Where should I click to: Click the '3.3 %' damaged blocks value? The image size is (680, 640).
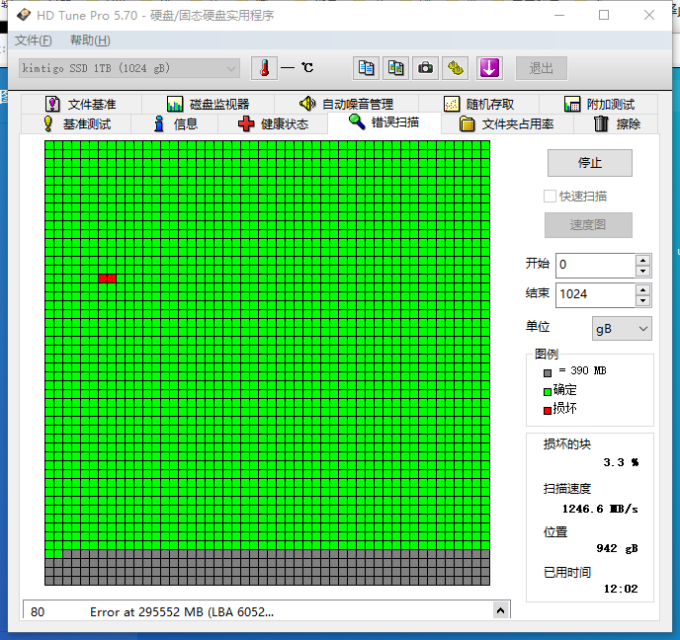(621, 462)
